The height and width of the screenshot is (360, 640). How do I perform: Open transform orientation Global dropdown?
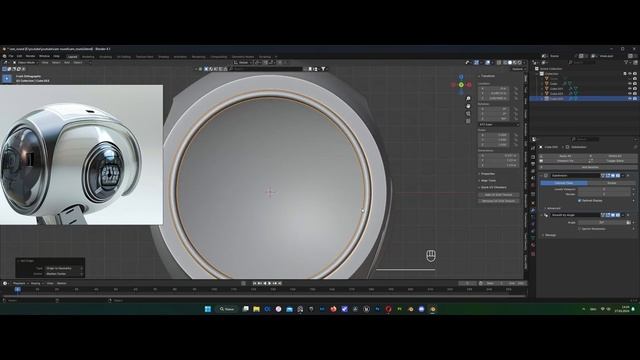(243, 62)
